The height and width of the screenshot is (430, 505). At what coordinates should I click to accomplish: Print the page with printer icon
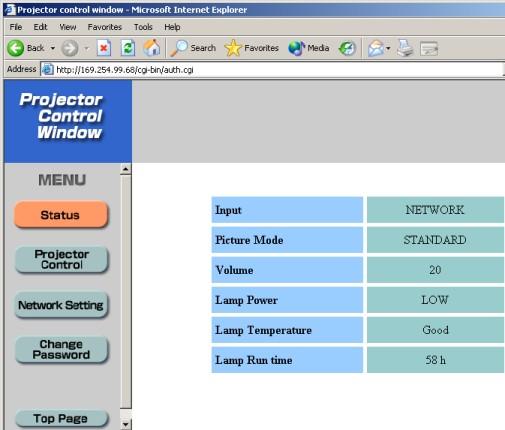pos(405,49)
